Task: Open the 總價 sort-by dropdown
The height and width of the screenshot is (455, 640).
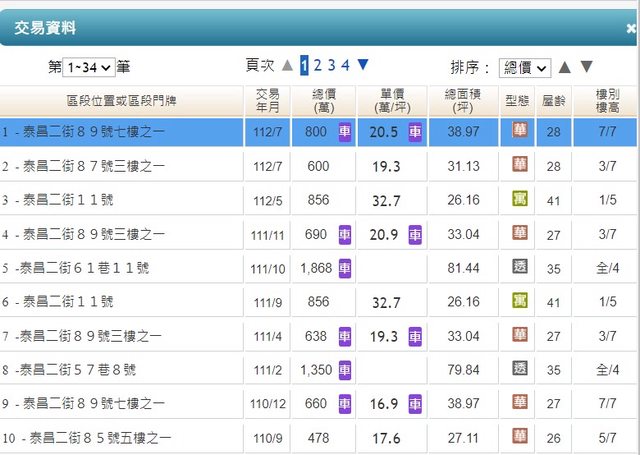Action: [x=524, y=67]
